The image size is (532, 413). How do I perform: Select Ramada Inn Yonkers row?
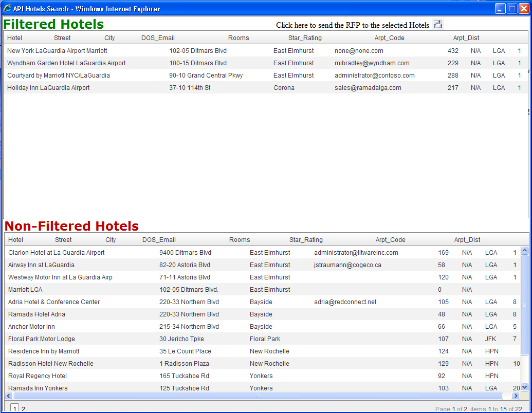pyautogui.click(x=263, y=387)
